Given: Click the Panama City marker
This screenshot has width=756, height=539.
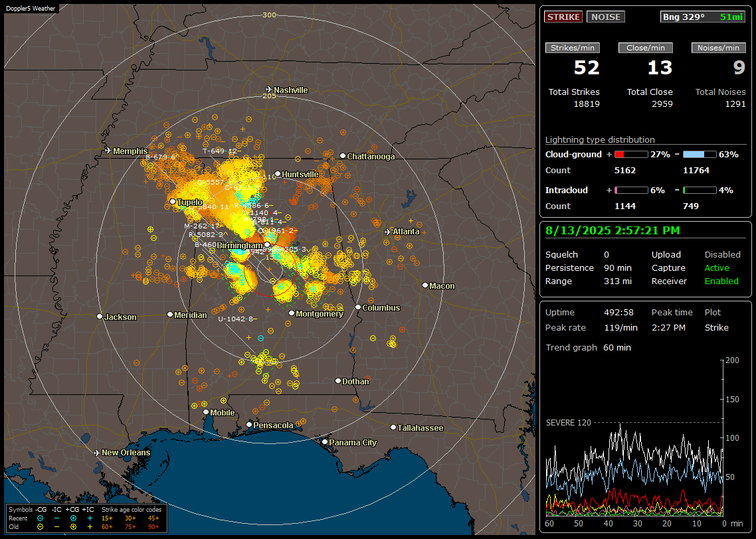Looking at the screenshot, I should pyautogui.click(x=325, y=441).
